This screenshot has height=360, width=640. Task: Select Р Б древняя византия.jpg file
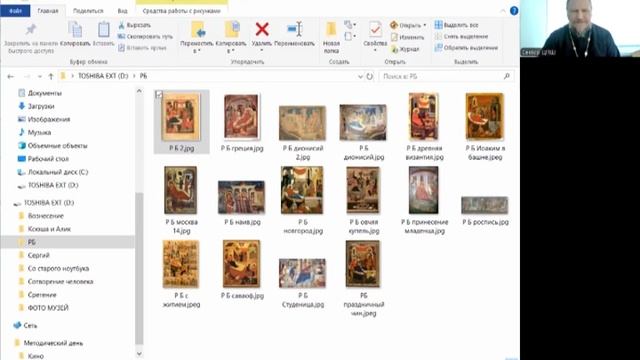pyautogui.click(x=424, y=127)
